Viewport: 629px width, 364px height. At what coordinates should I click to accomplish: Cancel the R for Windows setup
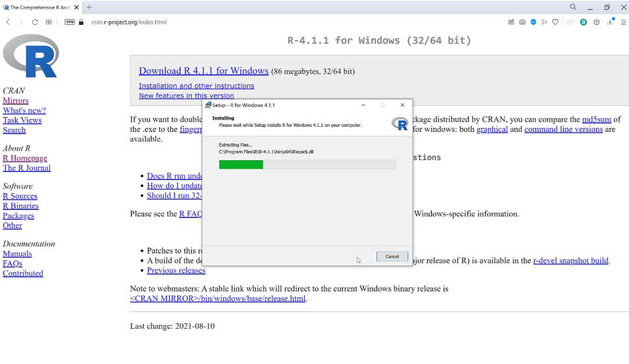point(392,256)
